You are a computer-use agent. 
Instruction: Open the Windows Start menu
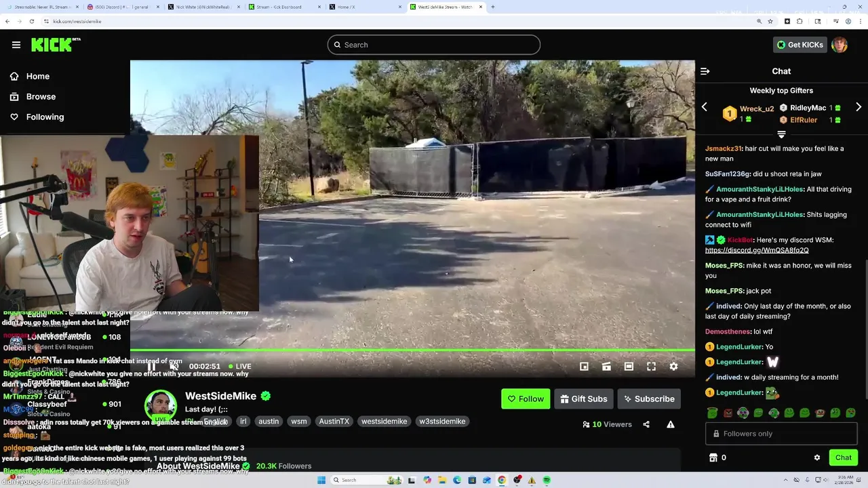tap(321, 480)
